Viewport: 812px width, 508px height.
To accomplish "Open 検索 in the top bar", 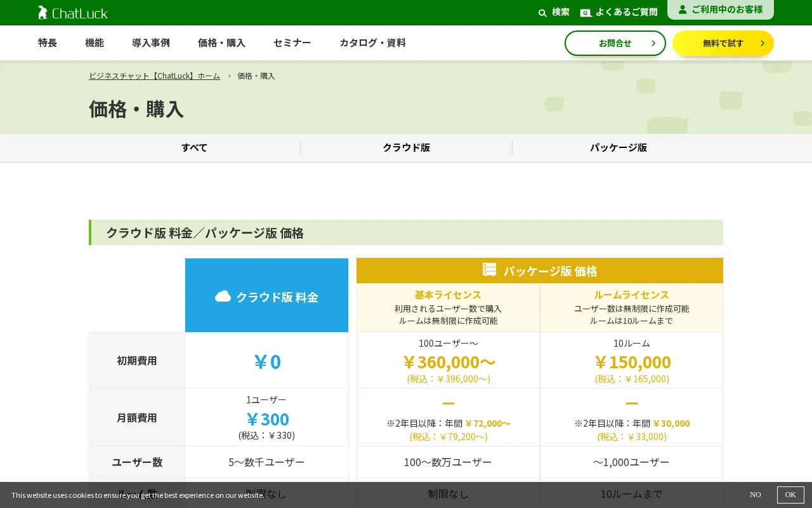I will point(554,12).
